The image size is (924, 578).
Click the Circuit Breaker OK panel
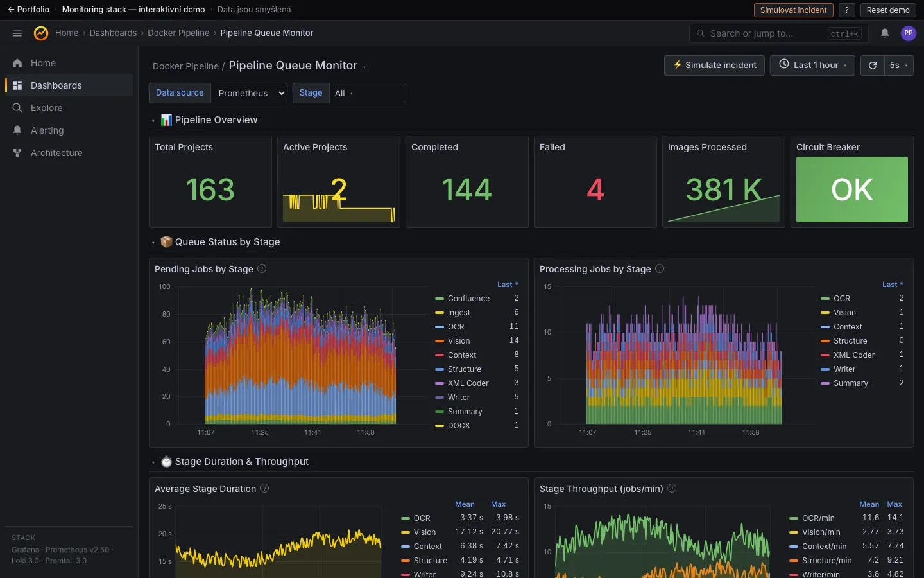pos(851,189)
